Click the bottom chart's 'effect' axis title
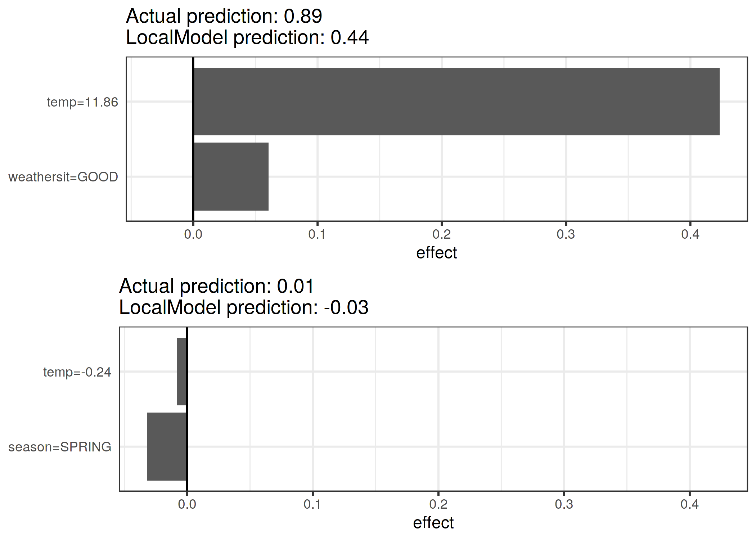This screenshot has height=540, width=756. pos(433,523)
